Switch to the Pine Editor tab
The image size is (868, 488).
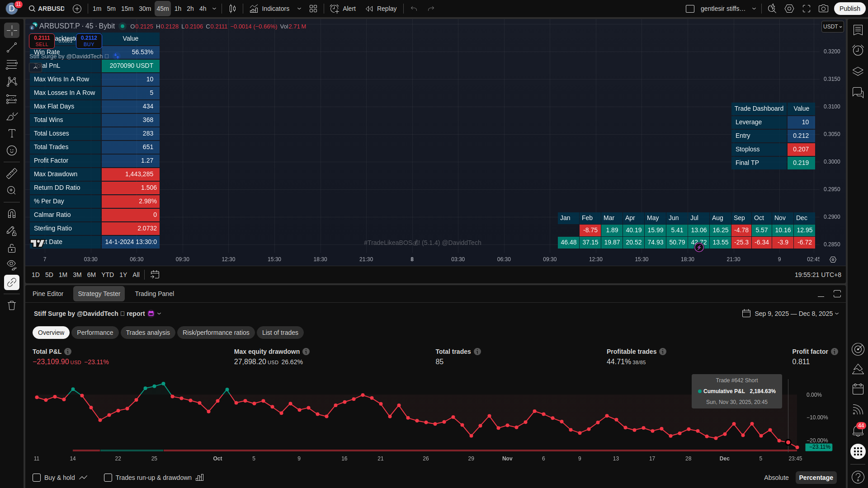48,294
